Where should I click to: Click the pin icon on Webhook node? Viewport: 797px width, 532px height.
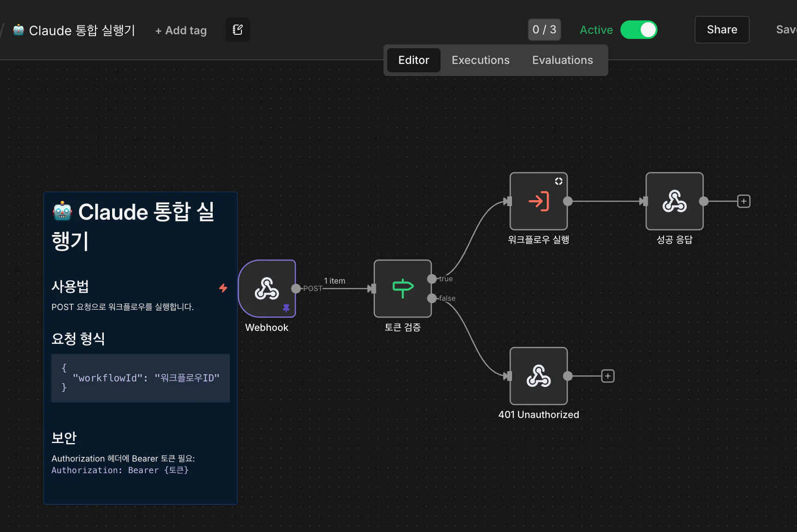[x=286, y=308]
